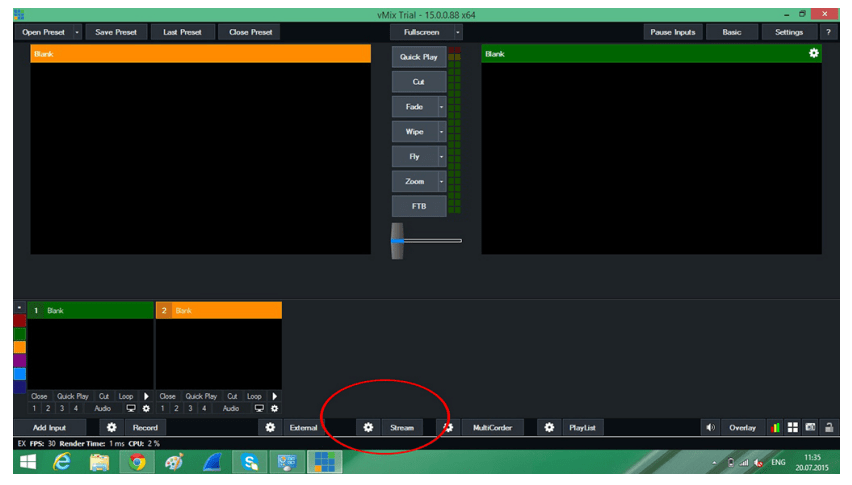
Task: Toggle Loop on input 2
Action: click(x=254, y=396)
